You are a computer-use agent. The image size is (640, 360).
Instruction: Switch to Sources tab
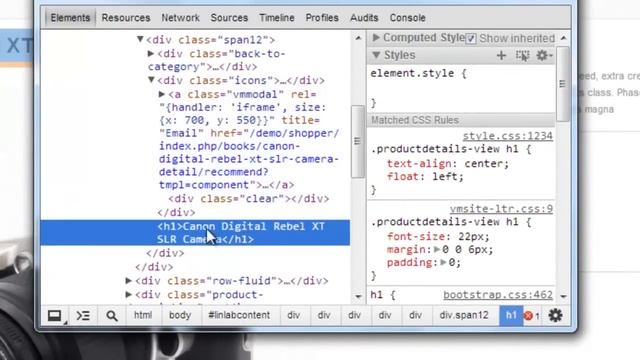click(x=229, y=18)
